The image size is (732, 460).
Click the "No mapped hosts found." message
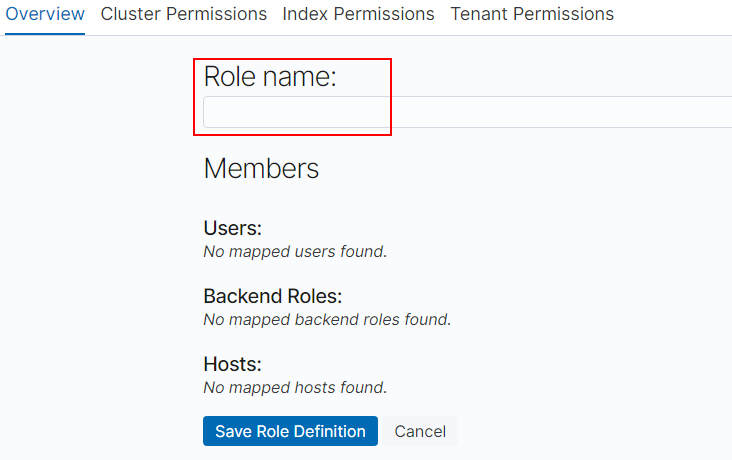coord(295,388)
